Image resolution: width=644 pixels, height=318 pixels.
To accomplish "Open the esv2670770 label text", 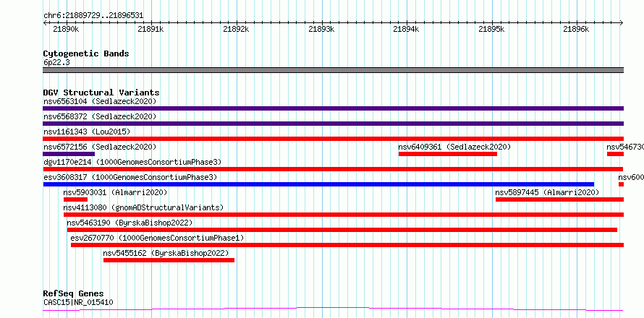I will point(157,238).
